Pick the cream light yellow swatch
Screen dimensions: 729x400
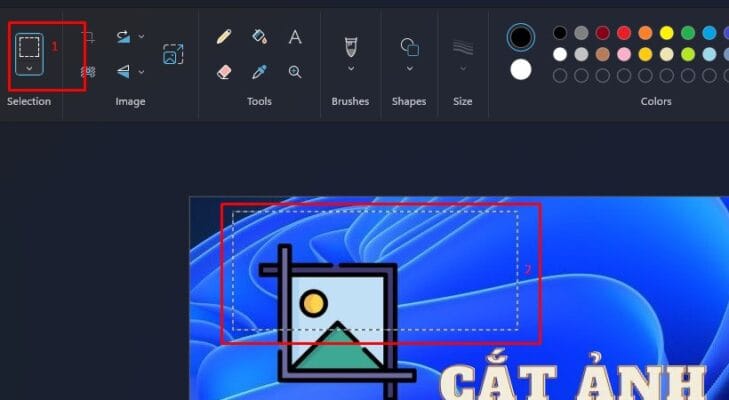667,54
